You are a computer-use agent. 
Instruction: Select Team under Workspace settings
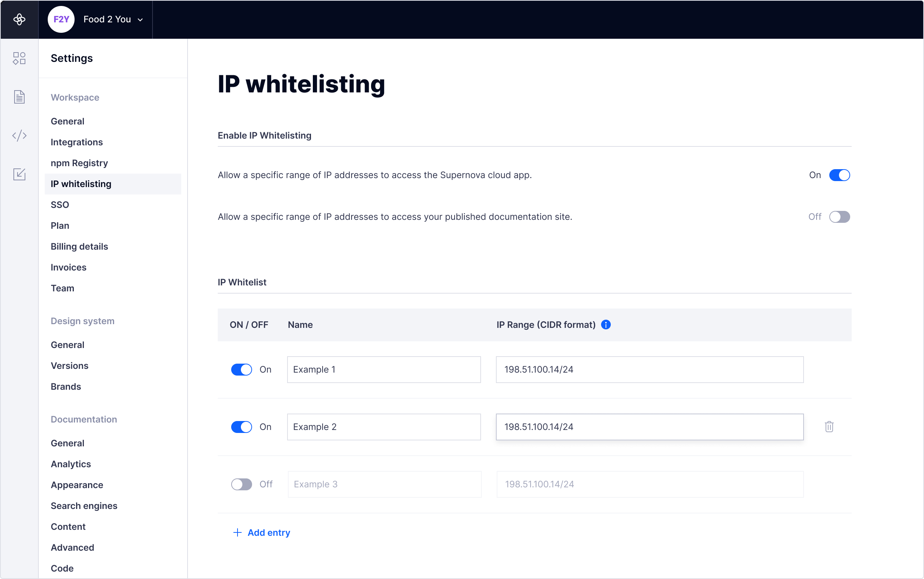pyautogui.click(x=63, y=288)
